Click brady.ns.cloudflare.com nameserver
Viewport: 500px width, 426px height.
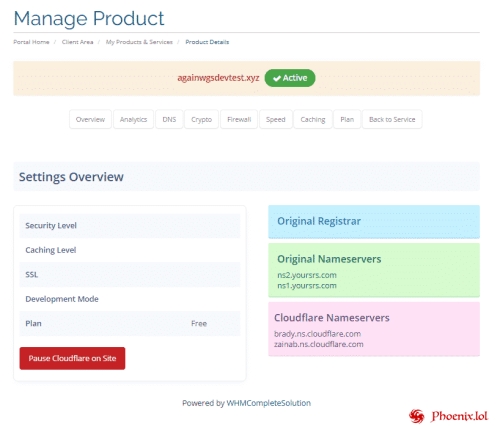tap(317, 334)
